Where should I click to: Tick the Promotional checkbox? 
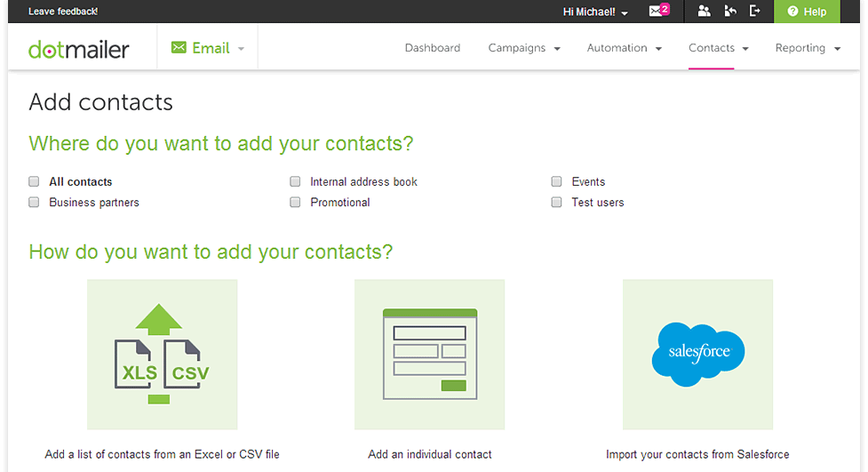[295, 202]
